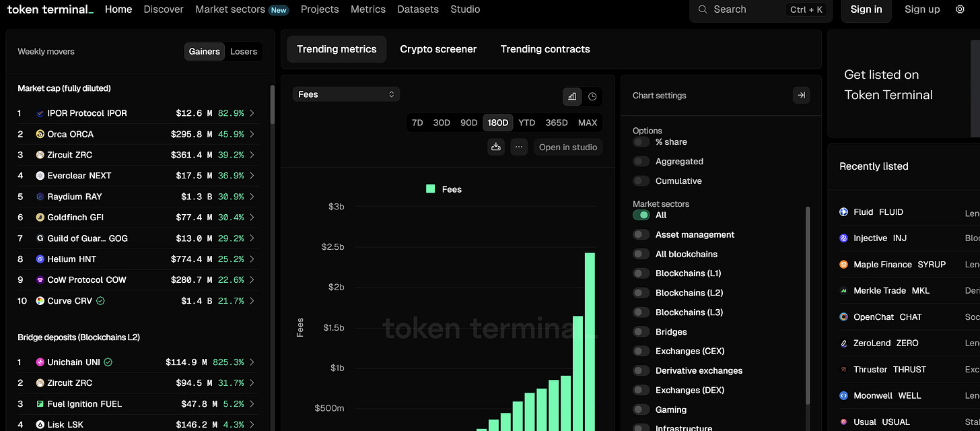Select the MAX time range
980x431 pixels.
pos(588,123)
